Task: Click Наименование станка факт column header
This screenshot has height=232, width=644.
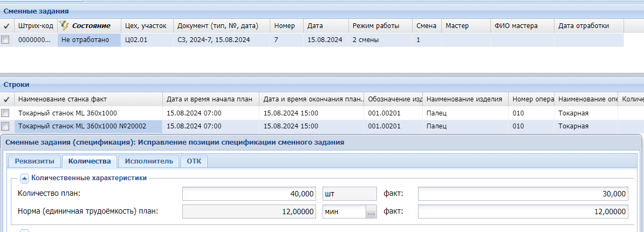Action: pyautogui.click(x=63, y=99)
